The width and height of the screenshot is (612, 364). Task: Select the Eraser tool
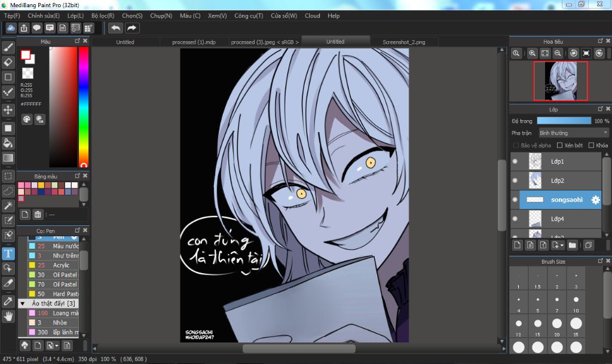click(x=8, y=62)
